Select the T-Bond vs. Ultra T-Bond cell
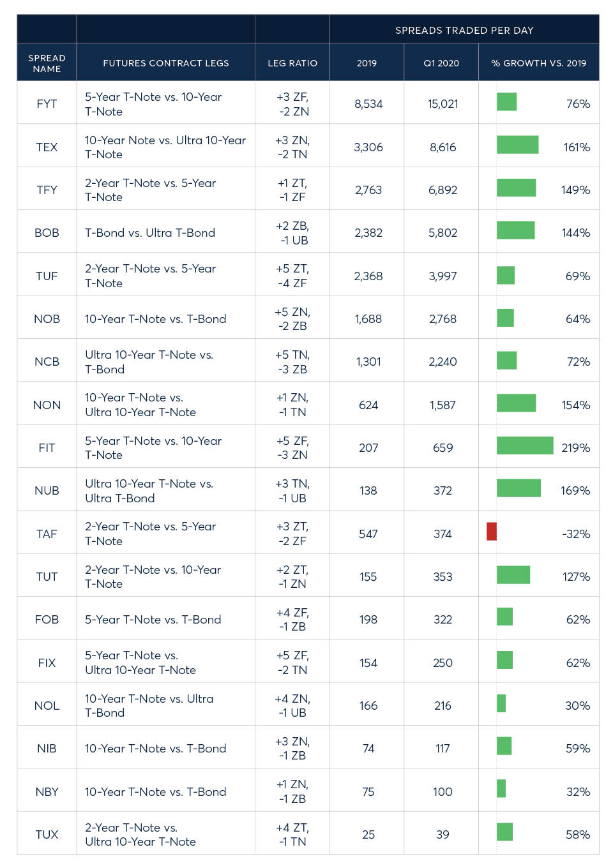Image resolution: width=613 pixels, height=868 pixels. pos(150,233)
